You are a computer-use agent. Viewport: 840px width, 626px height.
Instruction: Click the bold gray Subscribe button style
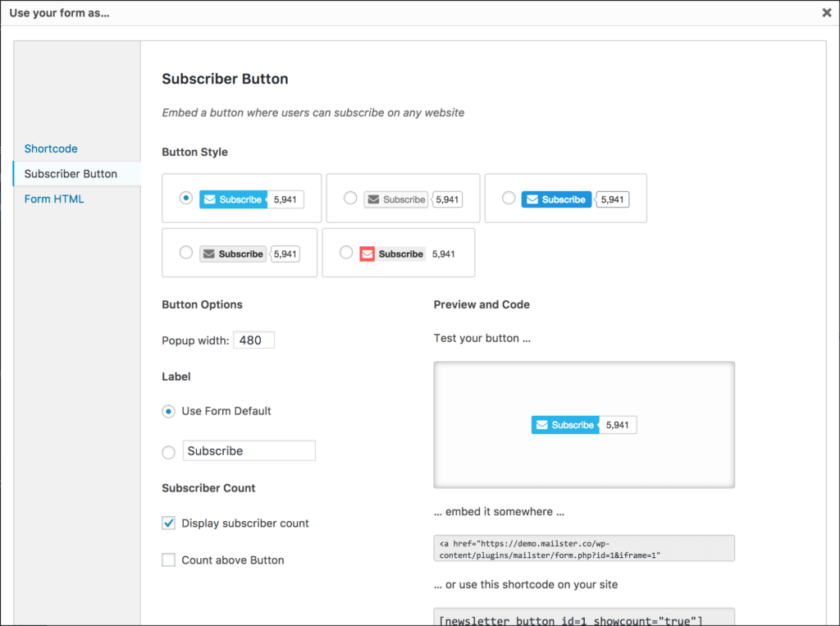coord(232,254)
